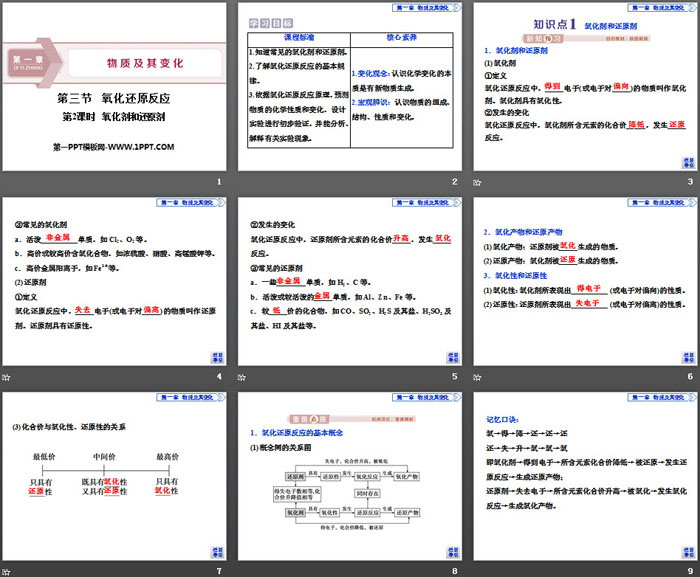
Task: Click the 2. 氧化产物和还原产物 heading on slide 6
Action: click(x=523, y=232)
